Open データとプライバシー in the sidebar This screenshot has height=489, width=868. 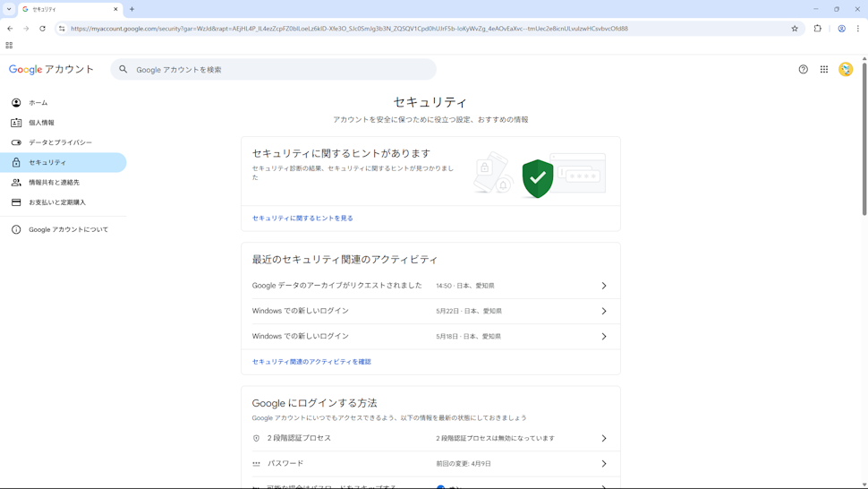click(x=64, y=142)
